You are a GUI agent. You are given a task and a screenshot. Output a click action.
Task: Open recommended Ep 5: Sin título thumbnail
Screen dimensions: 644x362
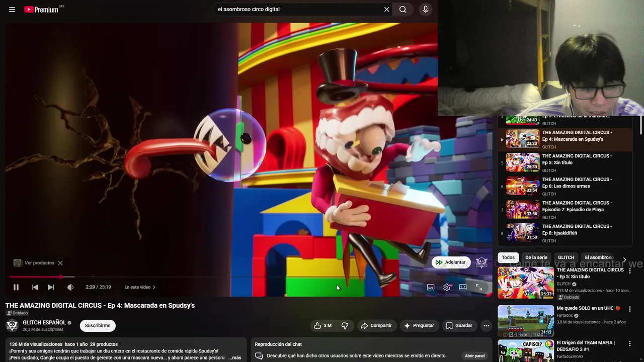click(526, 283)
